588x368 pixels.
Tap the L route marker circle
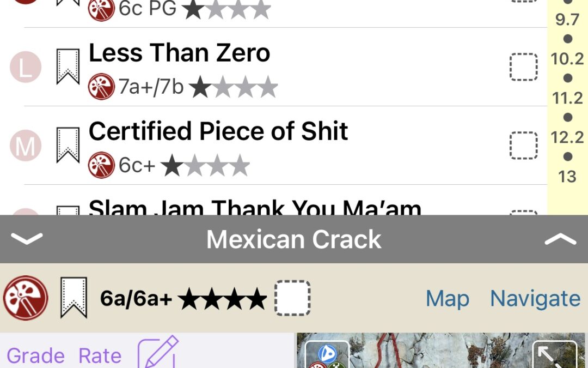click(x=26, y=67)
